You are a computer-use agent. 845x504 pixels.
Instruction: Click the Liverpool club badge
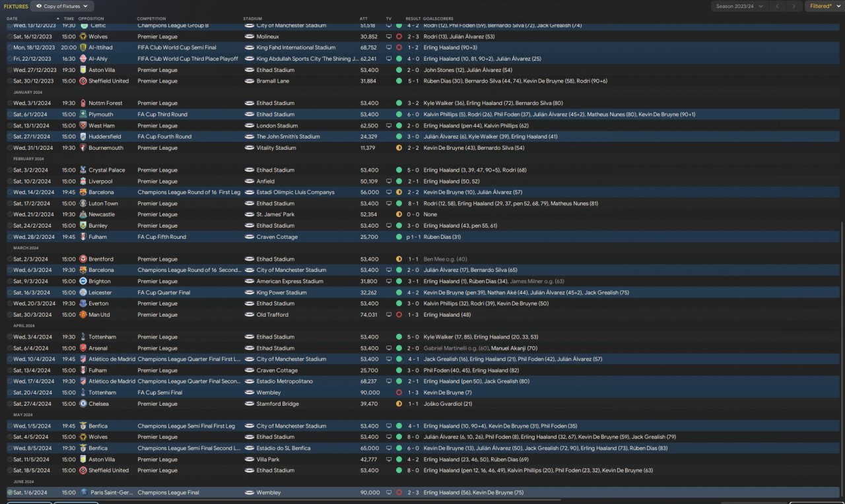83,181
